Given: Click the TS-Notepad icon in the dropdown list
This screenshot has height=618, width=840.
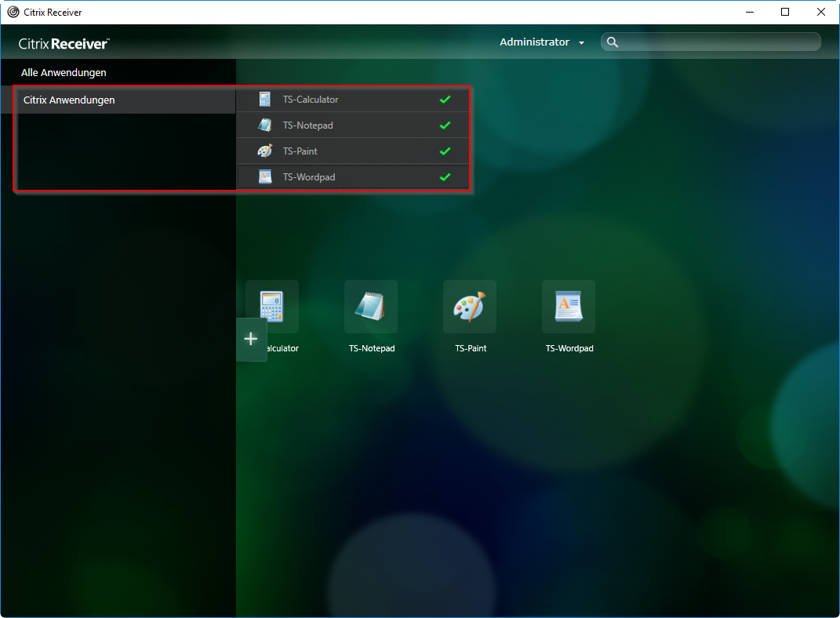Looking at the screenshot, I should coord(264,125).
